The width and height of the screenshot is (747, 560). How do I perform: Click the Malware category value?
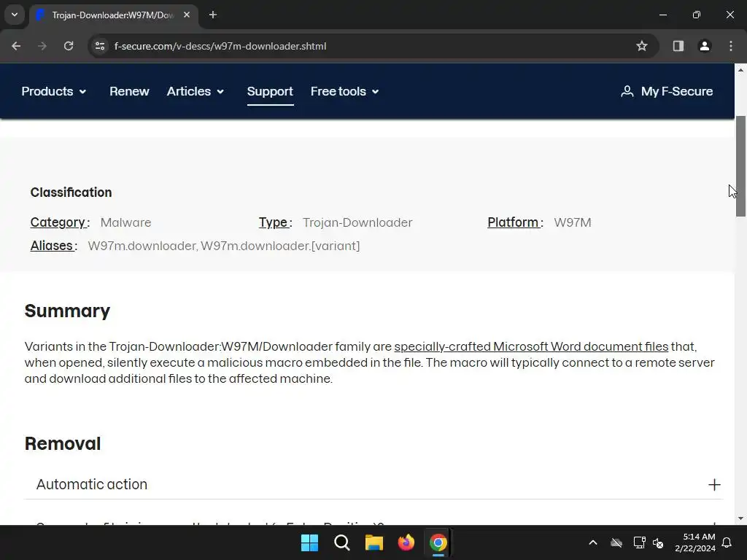pyautogui.click(x=125, y=222)
